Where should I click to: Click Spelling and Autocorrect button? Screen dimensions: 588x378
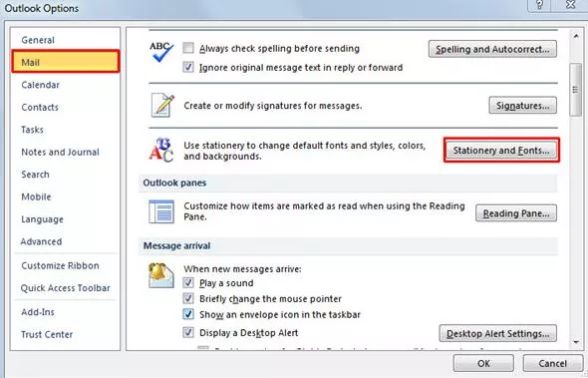pyautogui.click(x=492, y=49)
